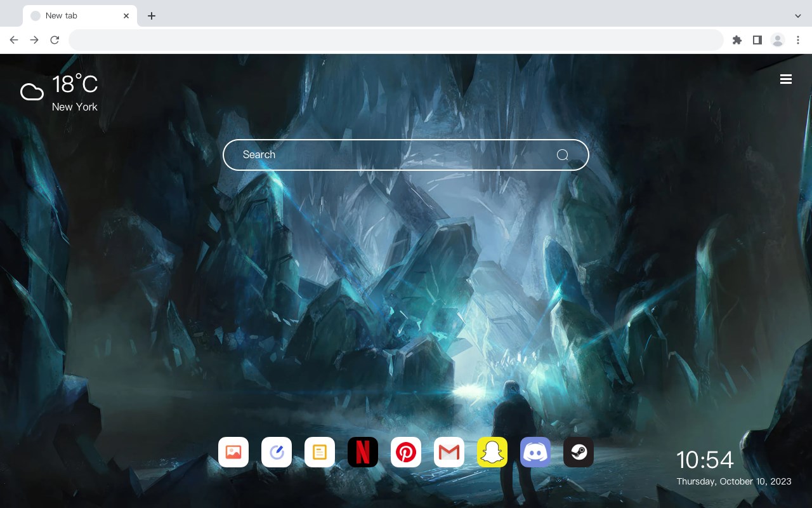Focus the Search input field
812x508 pixels.
tap(406, 155)
